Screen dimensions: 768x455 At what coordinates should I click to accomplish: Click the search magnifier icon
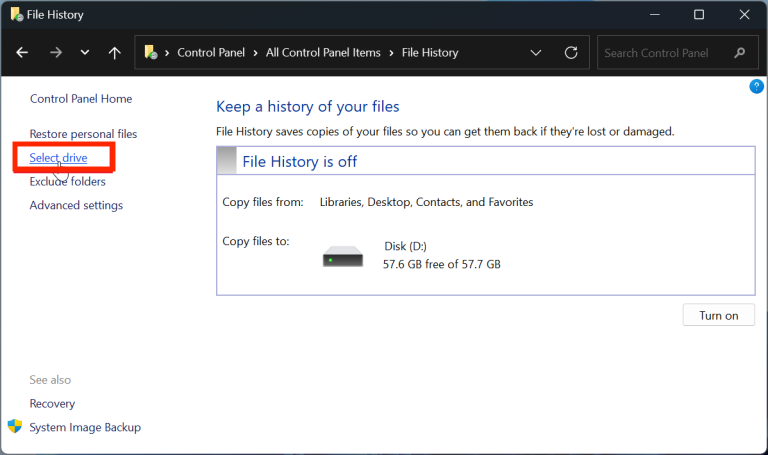740,52
